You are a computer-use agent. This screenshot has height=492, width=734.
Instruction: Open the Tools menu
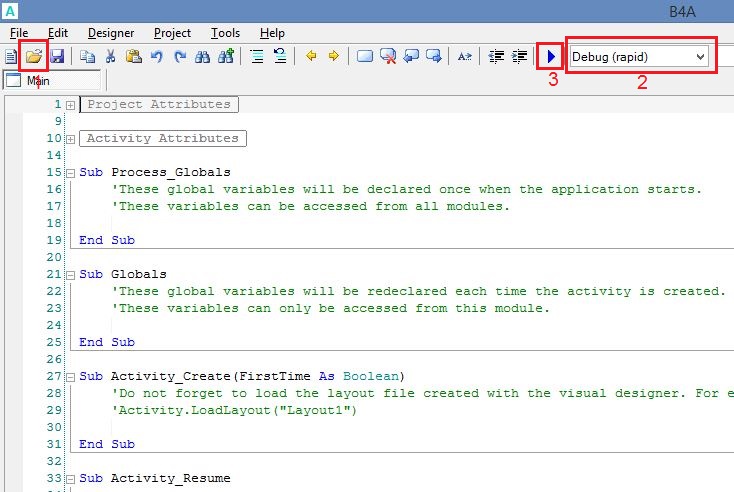[x=225, y=33]
